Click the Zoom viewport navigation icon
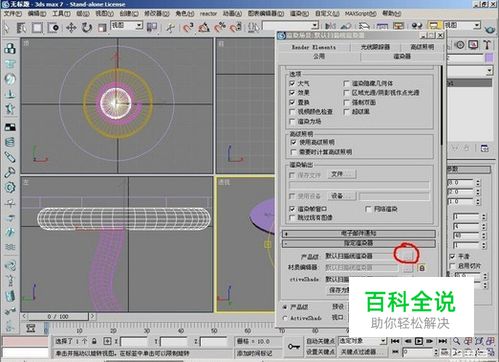This screenshot has width=499, height=362. tap(456, 341)
